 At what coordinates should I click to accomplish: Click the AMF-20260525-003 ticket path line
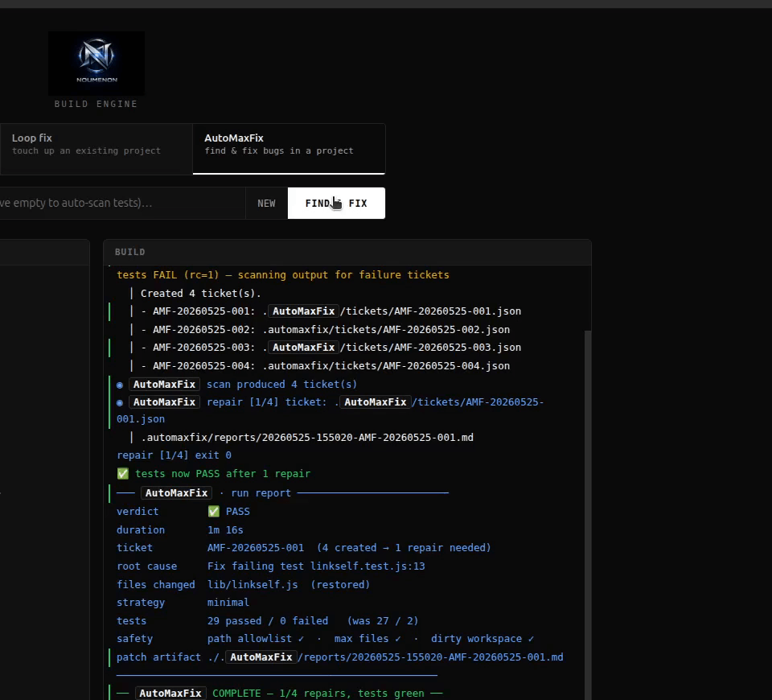tap(331, 348)
